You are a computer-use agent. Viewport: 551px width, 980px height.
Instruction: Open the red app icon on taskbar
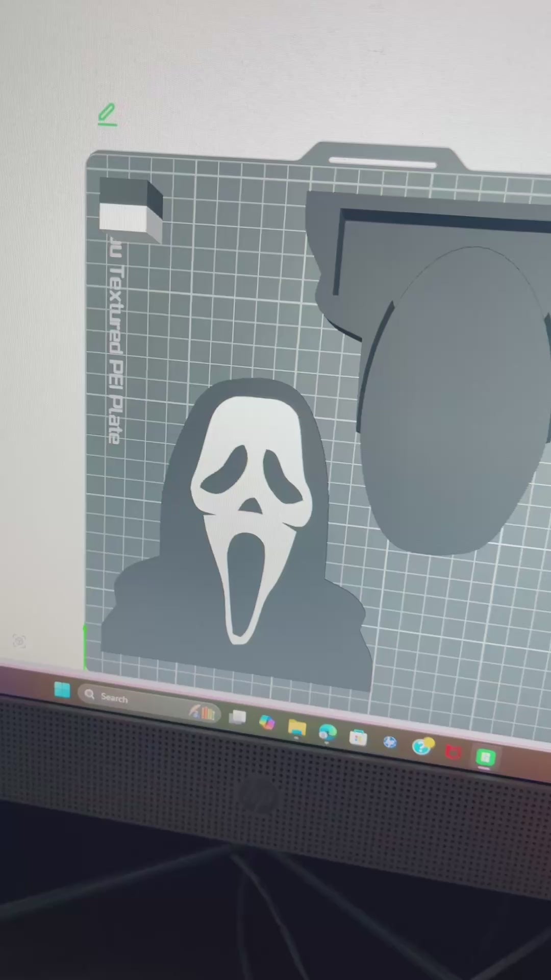coord(453,752)
